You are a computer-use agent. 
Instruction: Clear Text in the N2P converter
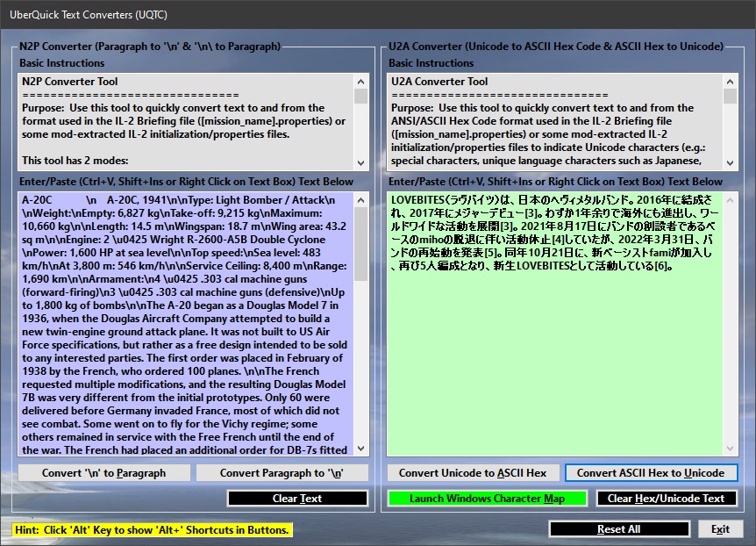(x=297, y=499)
